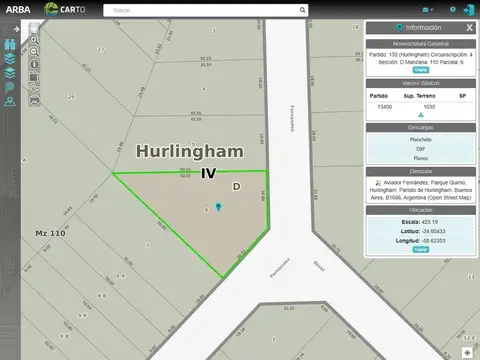This screenshot has height=360, width=480.
Task: Click the blue pin on parcel 6
Action: tap(218, 207)
